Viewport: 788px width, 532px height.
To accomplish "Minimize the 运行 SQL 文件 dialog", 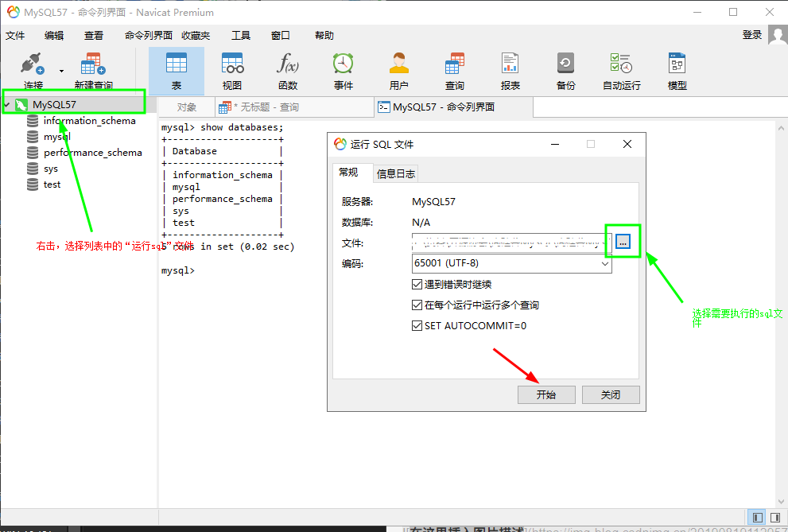I will click(555, 144).
